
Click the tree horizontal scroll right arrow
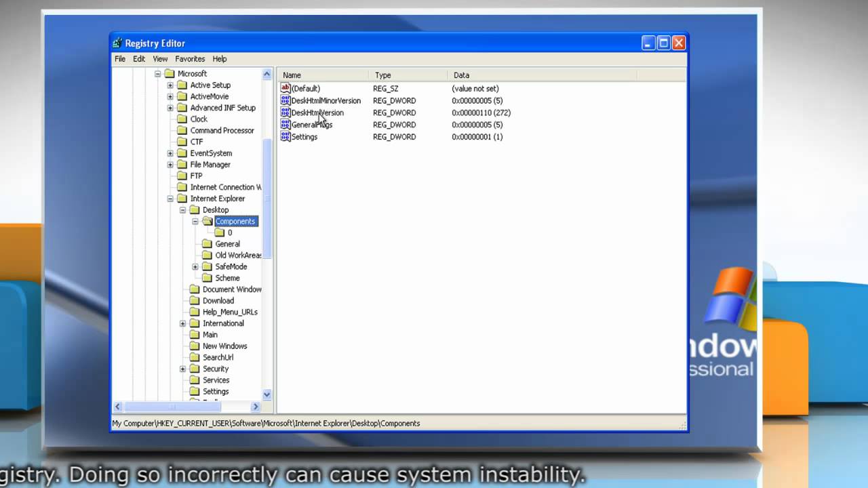(x=256, y=407)
